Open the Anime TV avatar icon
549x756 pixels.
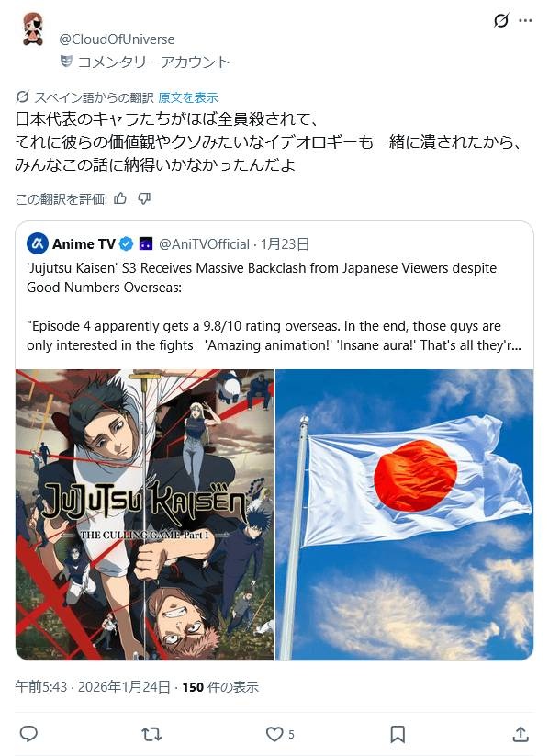(x=37, y=244)
